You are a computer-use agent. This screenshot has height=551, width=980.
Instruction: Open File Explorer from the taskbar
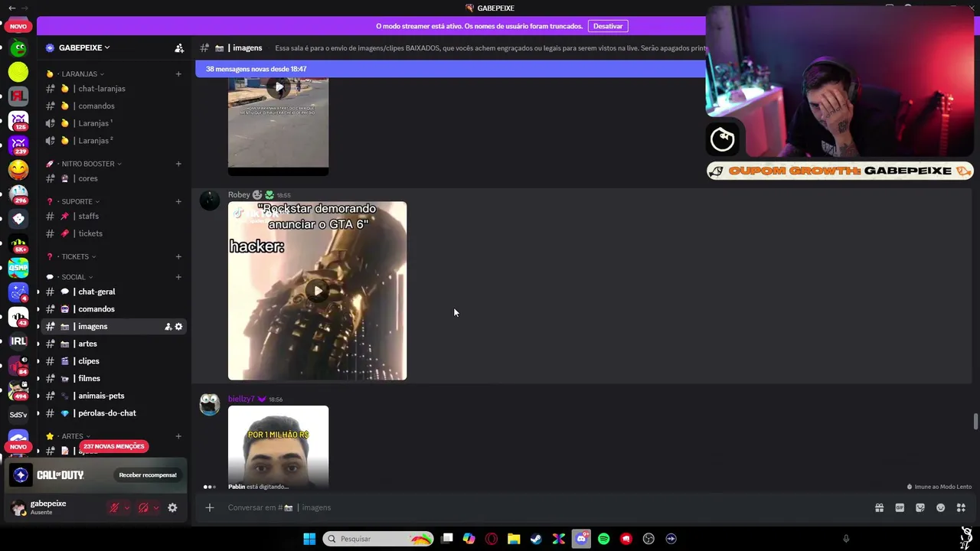pos(514,539)
